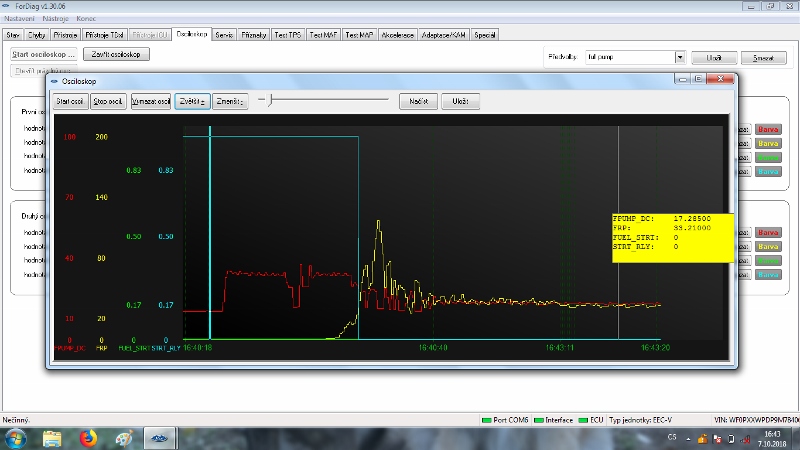The height and width of the screenshot is (450, 800).
Task: Click the 16:43:11 time marker on graph
Action: tap(560, 348)
